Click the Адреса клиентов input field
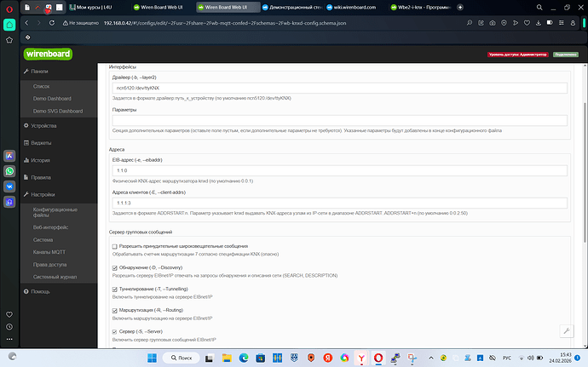This screenshot has width=588, height=367. click(x=339, y=203)
